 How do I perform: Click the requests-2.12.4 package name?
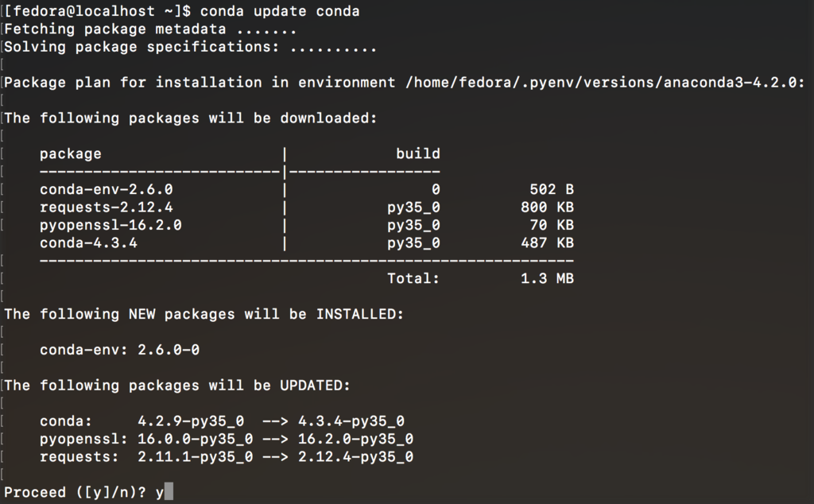pyautogui.click(x=107, y=207)
